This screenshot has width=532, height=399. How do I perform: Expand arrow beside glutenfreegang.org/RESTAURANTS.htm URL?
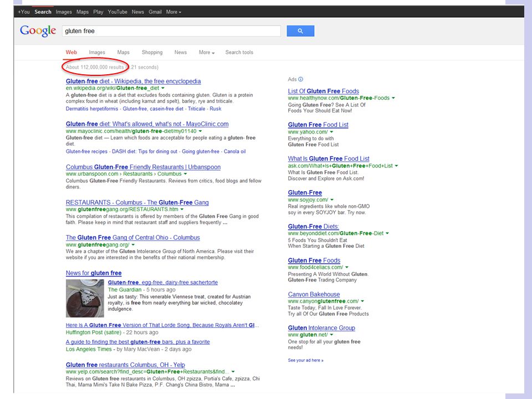(x=182, y=209)
